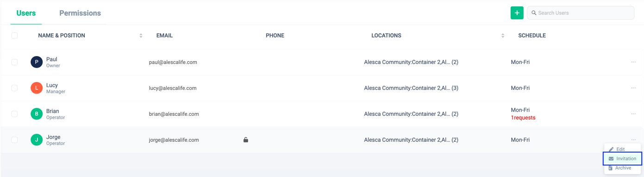Open Jorge's three-dot actions menu
This screenshot has height=177, width=644.
click(633, 140)
